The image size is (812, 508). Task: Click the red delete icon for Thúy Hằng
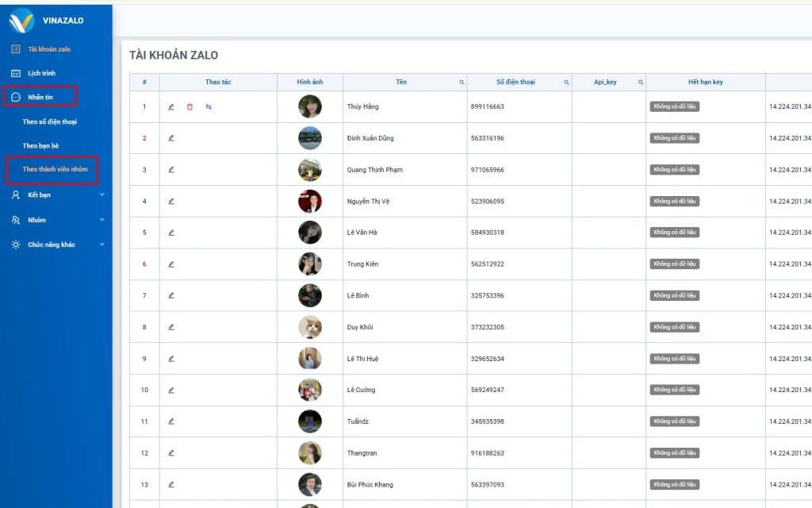click(190, 106)
